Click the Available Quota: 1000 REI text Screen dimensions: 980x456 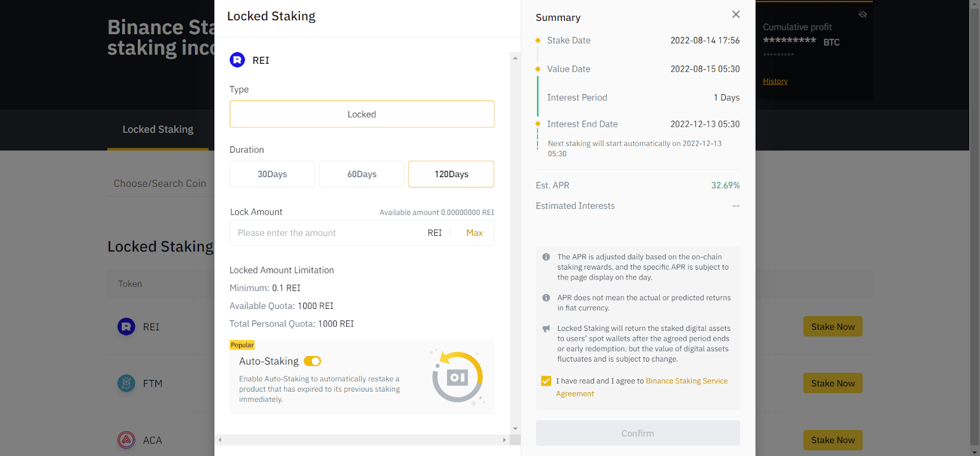tap(282, 306)
